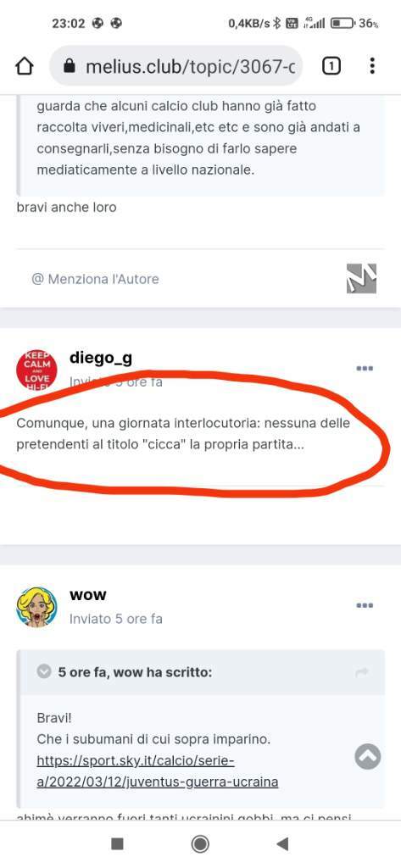Tap Android back navigation button

(282, 843)
